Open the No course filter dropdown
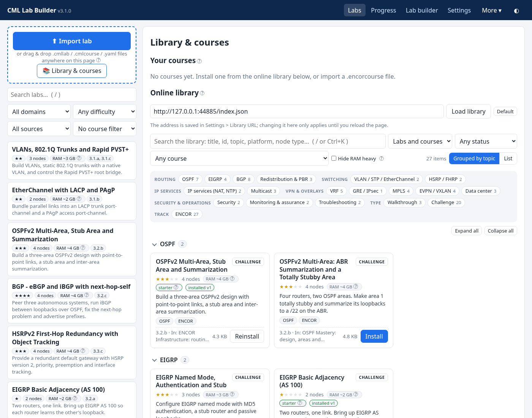This screenshot has height=418, width=532. pos(105,129)
